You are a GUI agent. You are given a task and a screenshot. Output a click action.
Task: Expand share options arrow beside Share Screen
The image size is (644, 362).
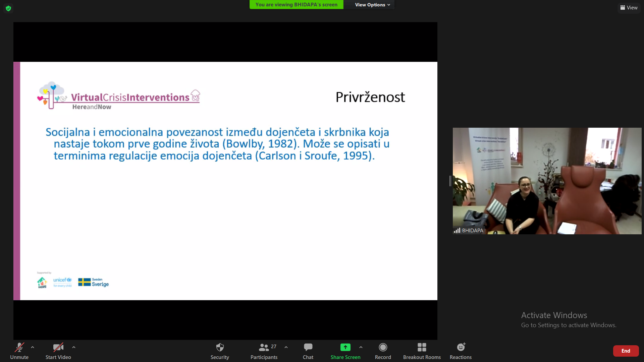coord(361,347)
